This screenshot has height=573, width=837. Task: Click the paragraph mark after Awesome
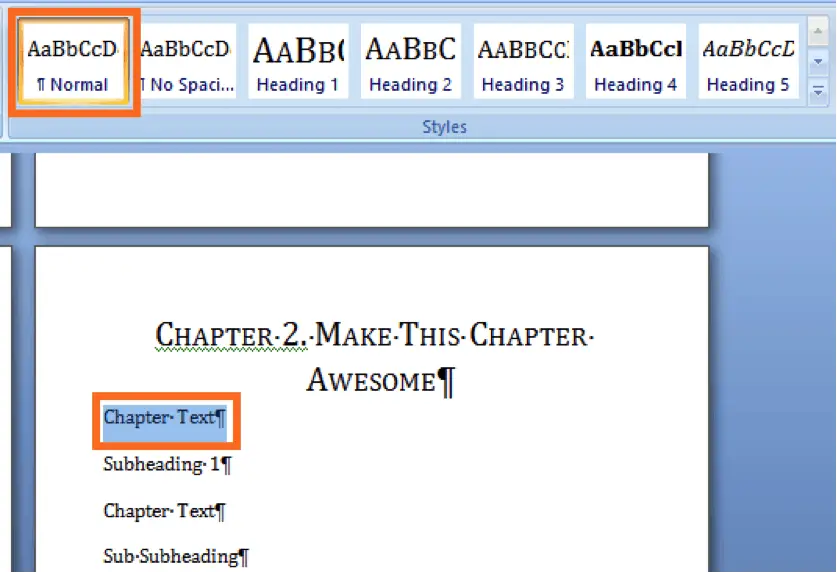(x=446, y=382)
